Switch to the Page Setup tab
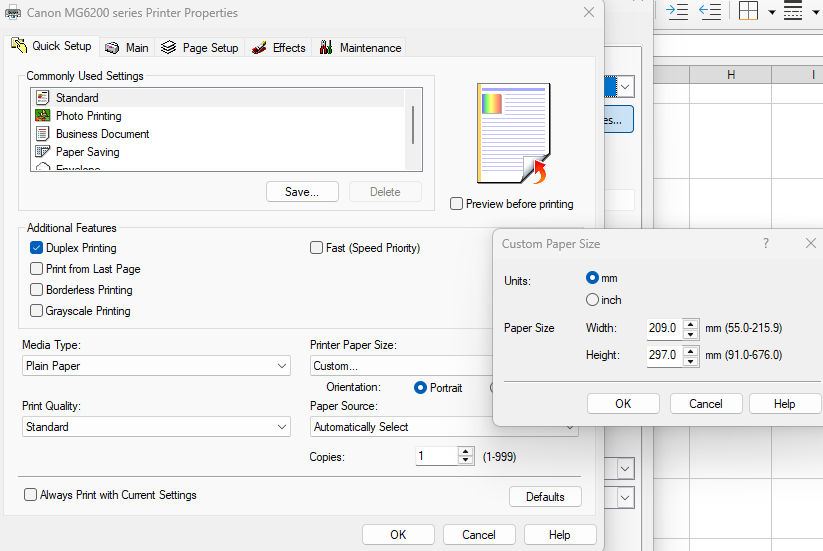823x551 pixels. pos(200,48)
